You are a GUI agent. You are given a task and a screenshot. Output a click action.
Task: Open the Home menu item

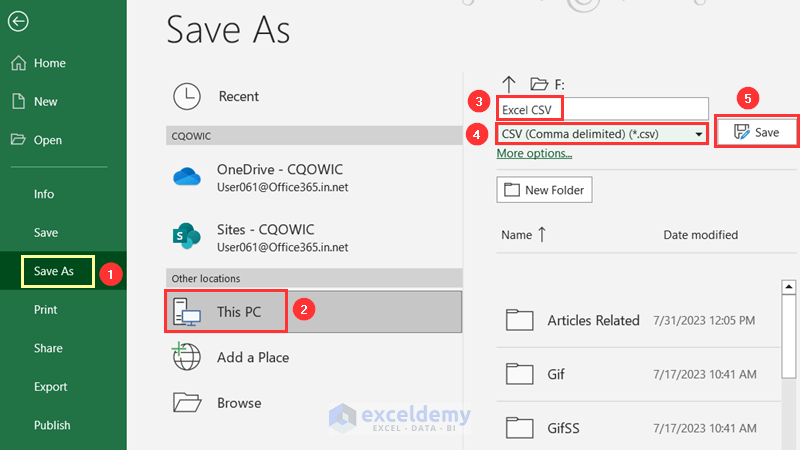tap(49, 63)
